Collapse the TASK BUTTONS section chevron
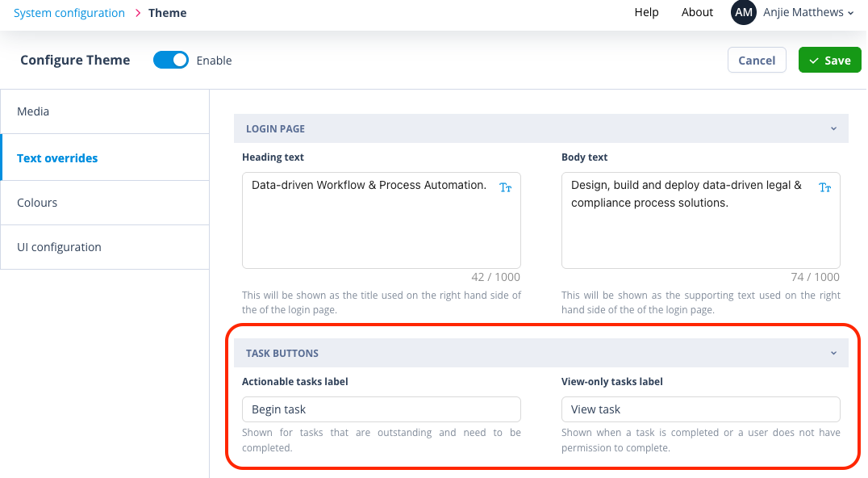 [x=833, y=353]
